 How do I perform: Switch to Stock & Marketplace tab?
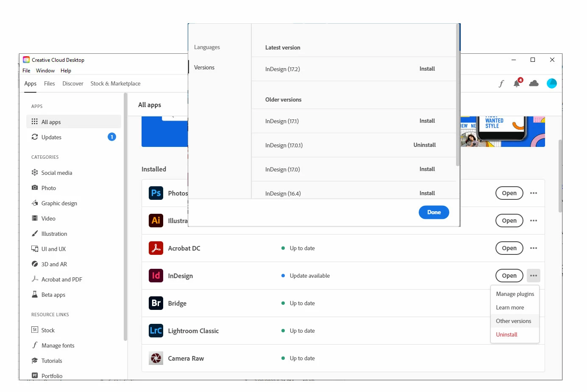tap(115, 83)
